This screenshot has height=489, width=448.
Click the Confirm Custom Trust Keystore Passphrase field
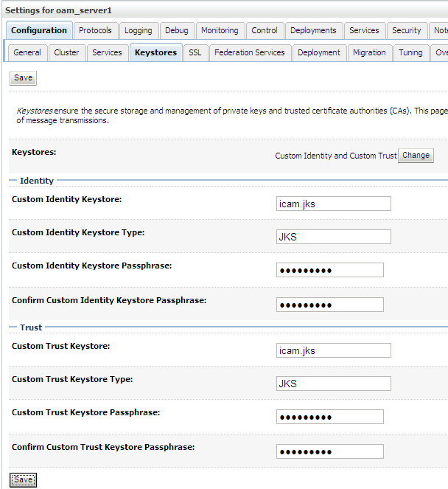tap(329, 451)
